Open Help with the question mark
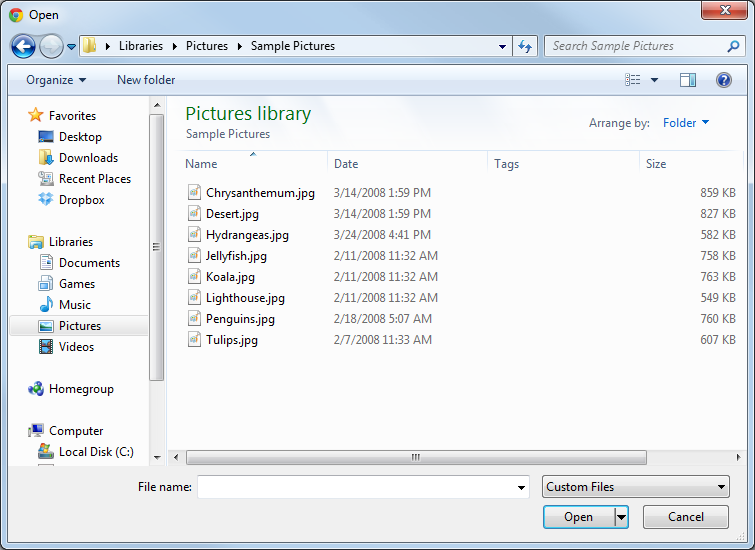The width and height of the screenshot is (755, 550). 724,80
